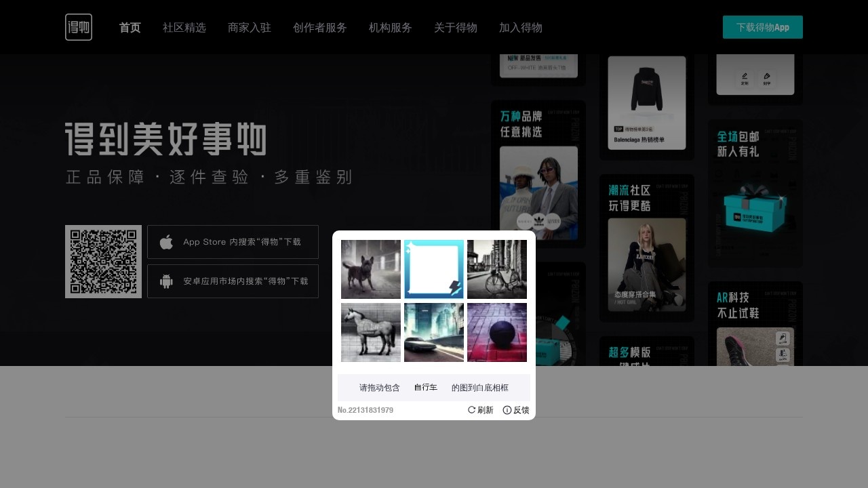The height and width of the screenshot is (488, 868).
Task: Click the Dewu logo icon in top bar
Action: pos(79,27)
